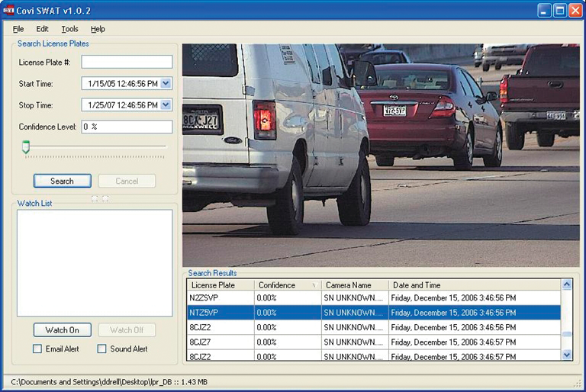
Task: Click the results scrollbar down arrow
Action: pos(567,355)
